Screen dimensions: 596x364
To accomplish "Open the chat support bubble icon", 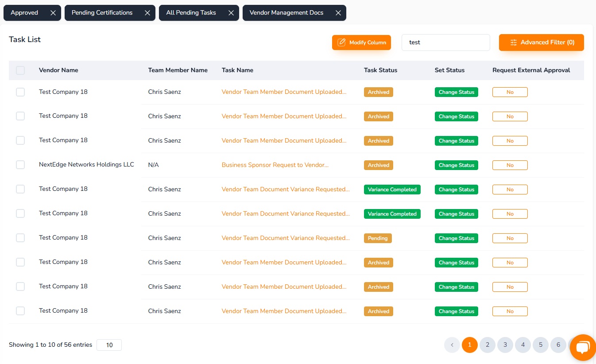I will (583, 347).
